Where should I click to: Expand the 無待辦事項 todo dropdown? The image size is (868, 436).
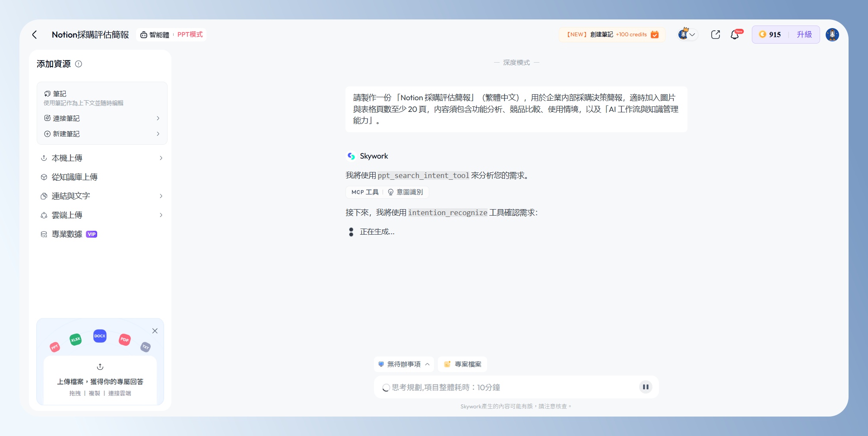coord(404,364)
